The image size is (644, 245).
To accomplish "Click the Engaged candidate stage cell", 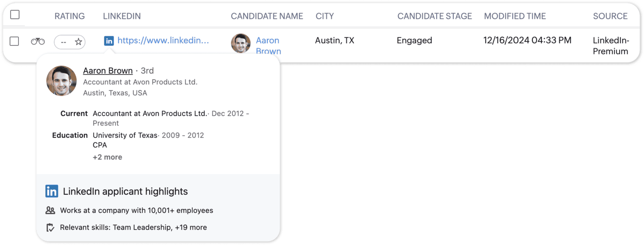I will point(414,41).
